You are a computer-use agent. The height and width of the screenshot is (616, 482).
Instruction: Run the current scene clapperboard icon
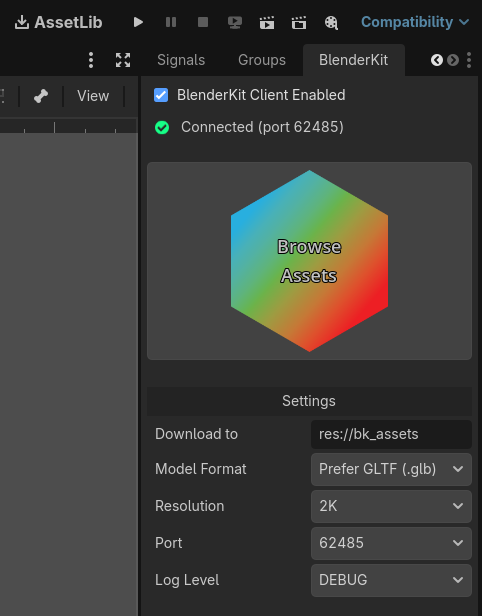click(x=267, y=23)
